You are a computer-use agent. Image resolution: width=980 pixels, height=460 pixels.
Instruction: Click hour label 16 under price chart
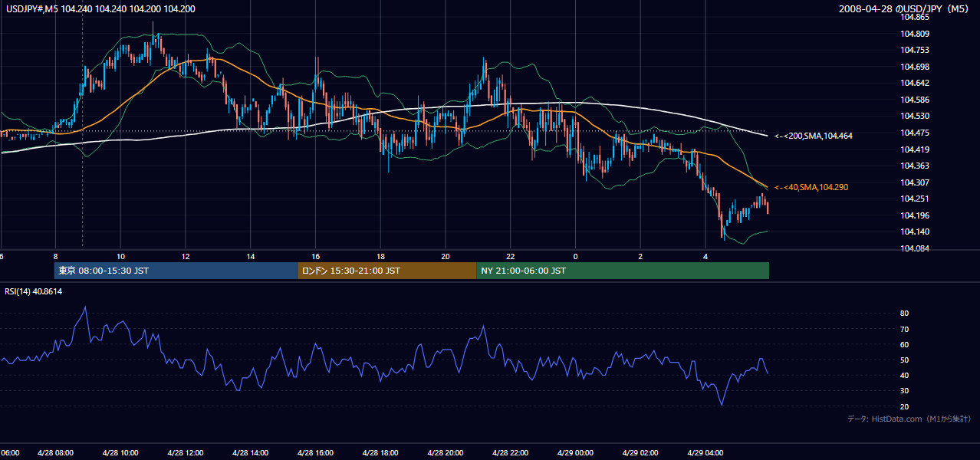coord(315,255)
